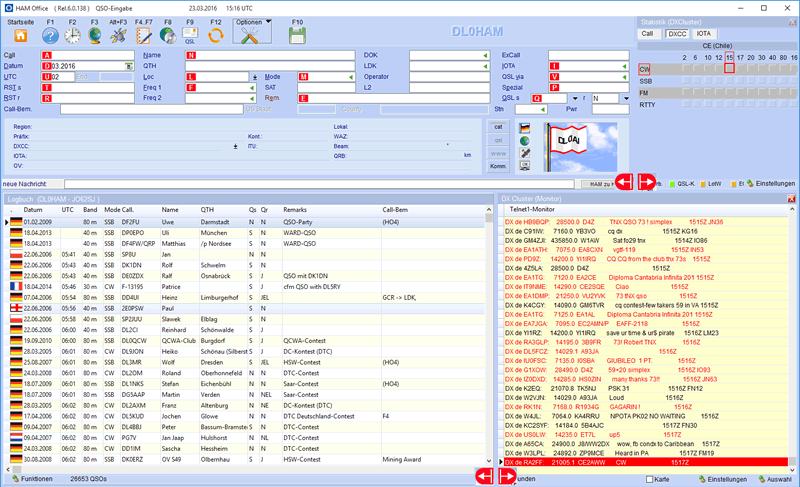This screenshot has width=800, height=487.
Task: Click into the Call input field
Action: tap(88, 56)
